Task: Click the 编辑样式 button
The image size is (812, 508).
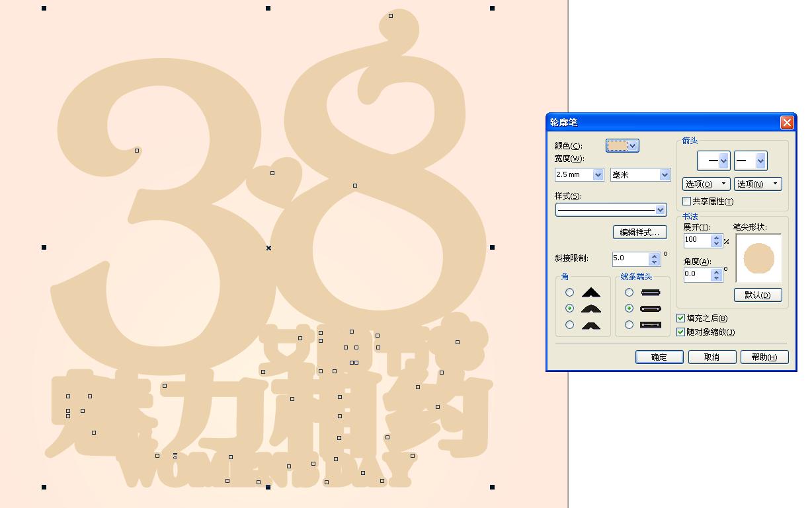Action: [x=639, y=232]
